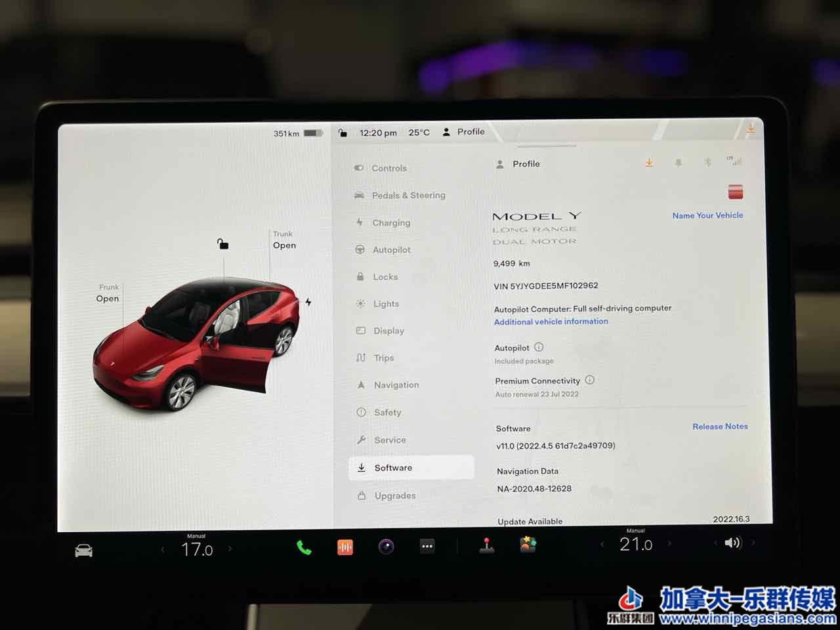Viewport: 840px width, 630px height.
Task: Tap the 17.0 driver temperature value
Action: [x=197, y=550]
